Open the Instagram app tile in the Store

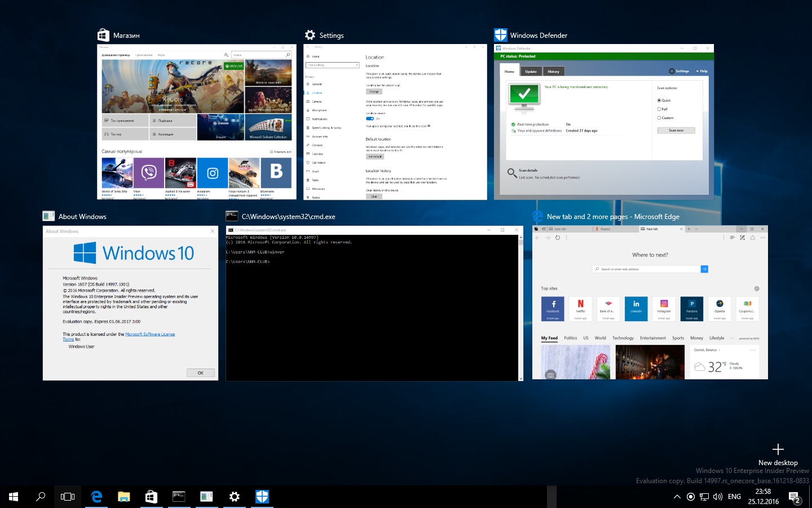[212, 177]
